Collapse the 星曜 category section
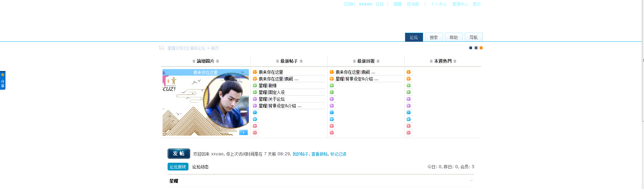The width and height of the screenshot is (644, 189). click(471, 181)
